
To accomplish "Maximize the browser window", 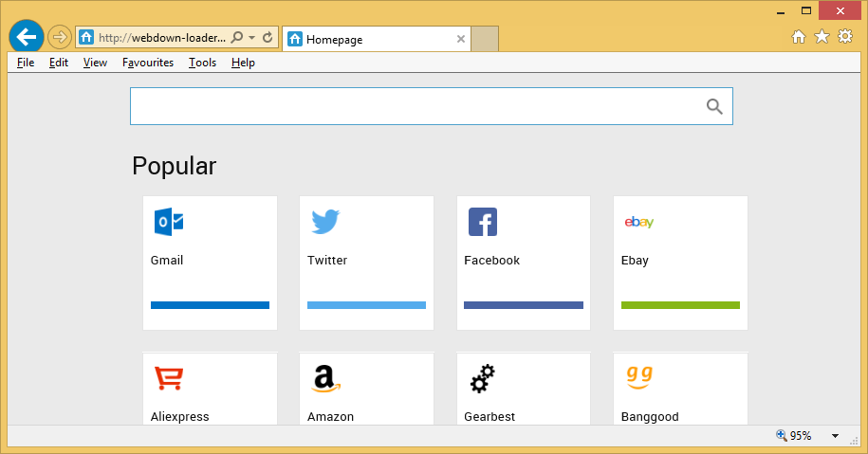I will coord(806,11).
